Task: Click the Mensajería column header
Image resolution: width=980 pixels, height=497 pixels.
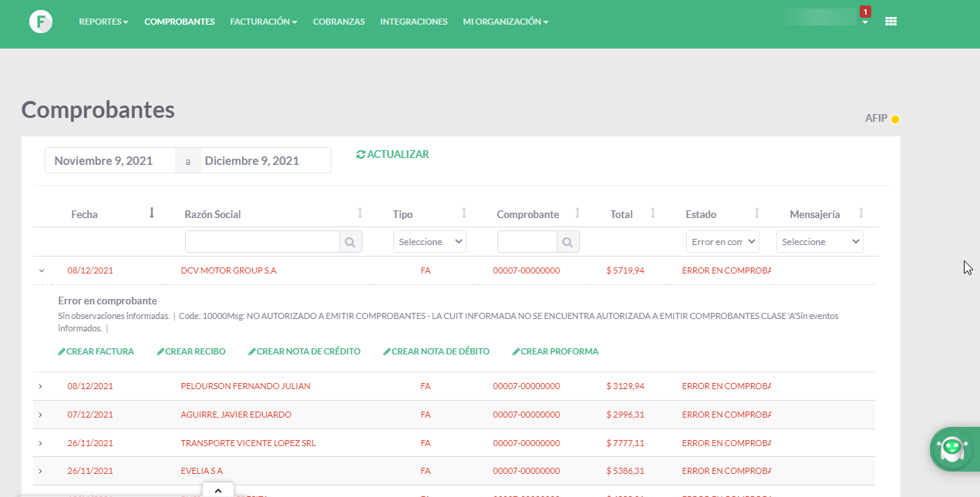Action: tap(815, 214)
